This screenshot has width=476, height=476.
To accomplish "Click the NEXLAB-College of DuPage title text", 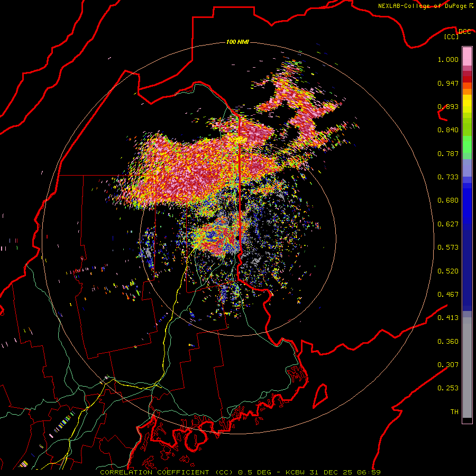I will tap(422, 6).
